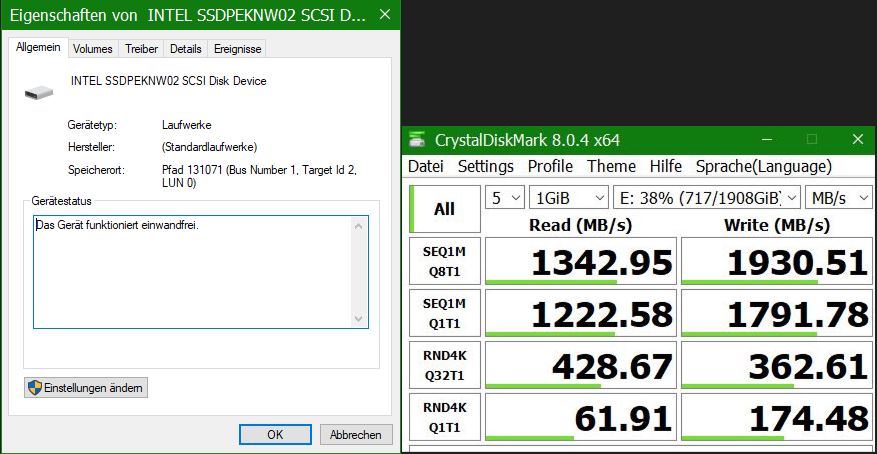
Task: Click the device name INTEL SSDPEKNW02 SCSI Disk Device
Action: tap(168, 81)
